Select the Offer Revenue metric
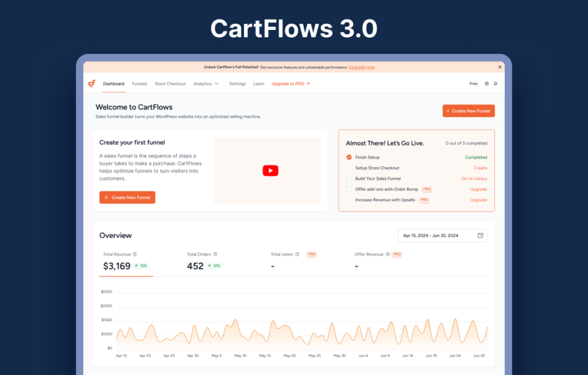588x375 pixels. [x=378, y=261]
